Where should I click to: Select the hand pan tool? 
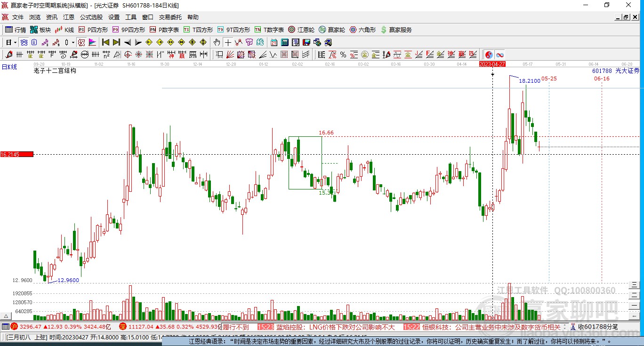[x=217, y=42]
